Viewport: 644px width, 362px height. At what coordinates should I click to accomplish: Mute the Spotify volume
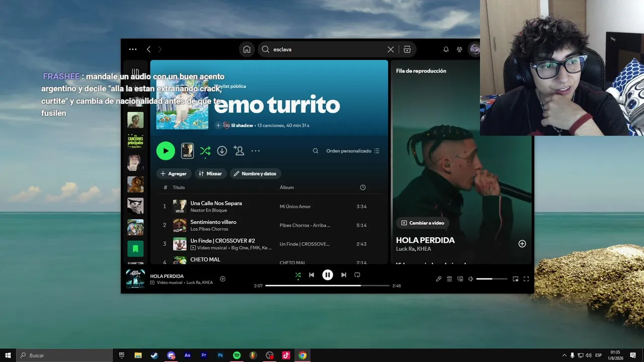[x=470, y=279]
